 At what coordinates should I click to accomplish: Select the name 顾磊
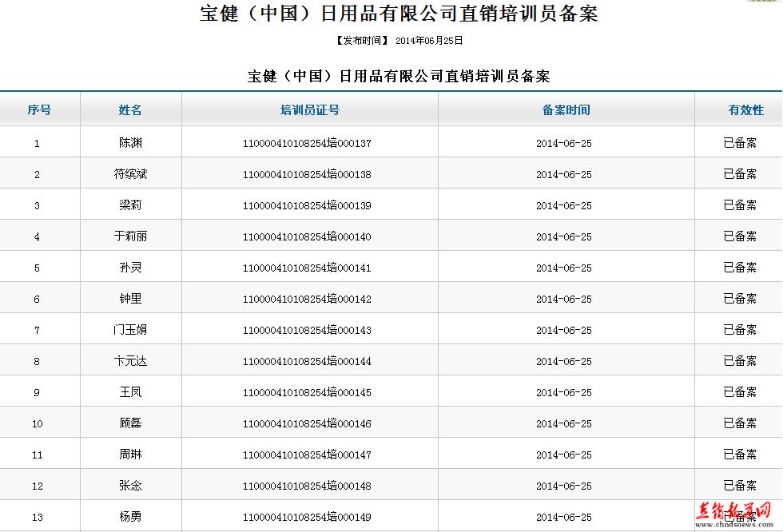coord(130,423)
